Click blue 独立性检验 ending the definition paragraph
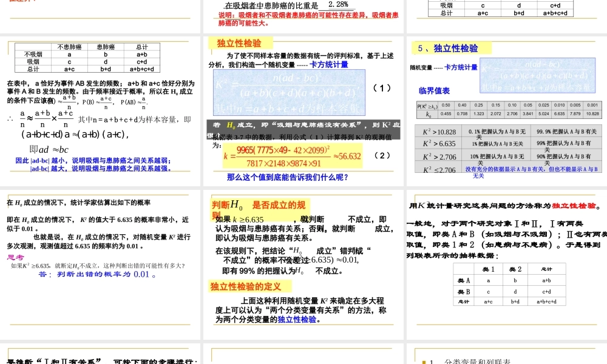 [297, 320]
